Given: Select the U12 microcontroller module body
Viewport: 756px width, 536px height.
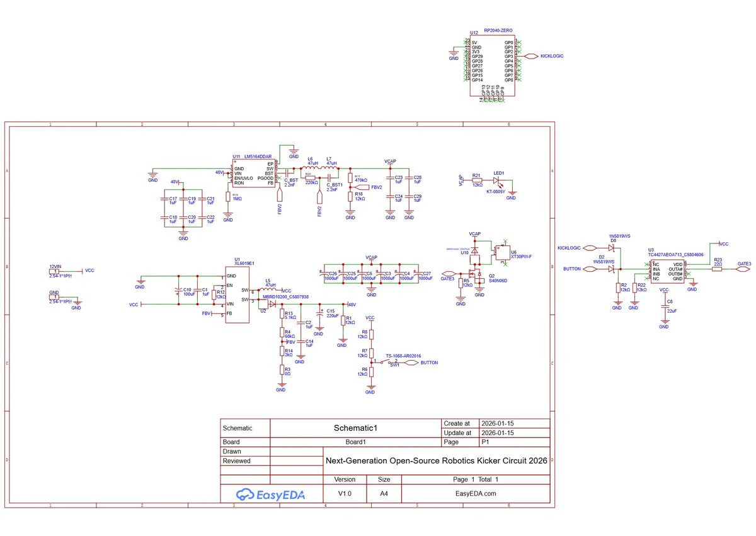Looking at the screenshot, I should (x=492, y=66).
